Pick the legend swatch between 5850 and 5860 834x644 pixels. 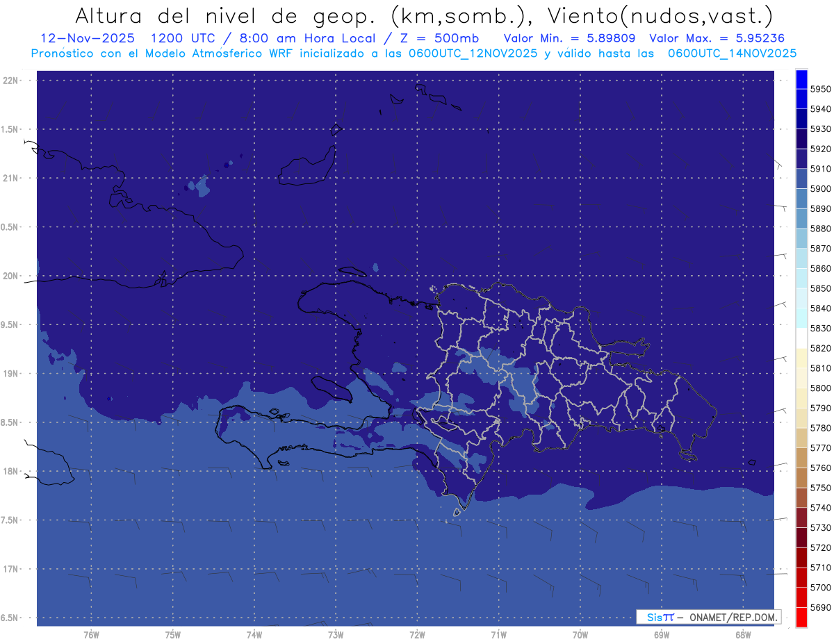pos(801,278)
